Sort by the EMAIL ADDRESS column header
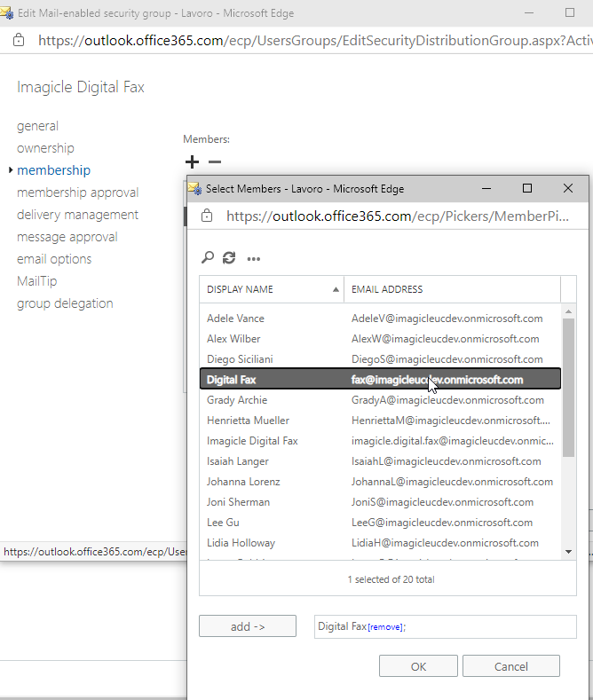Image resolution: width=593 pixels, height=700 pixels. (x=451, y=289)
